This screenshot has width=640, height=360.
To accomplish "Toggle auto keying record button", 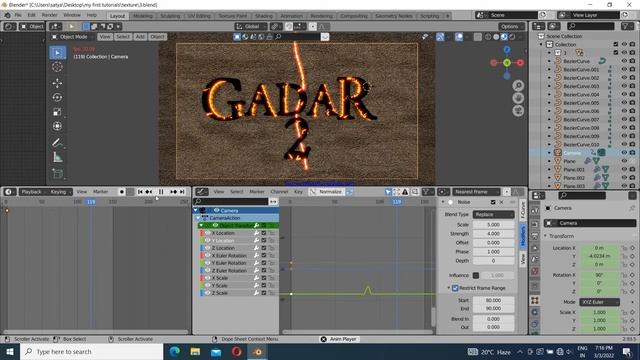I will pyautogui.click(x=122, y=191).
